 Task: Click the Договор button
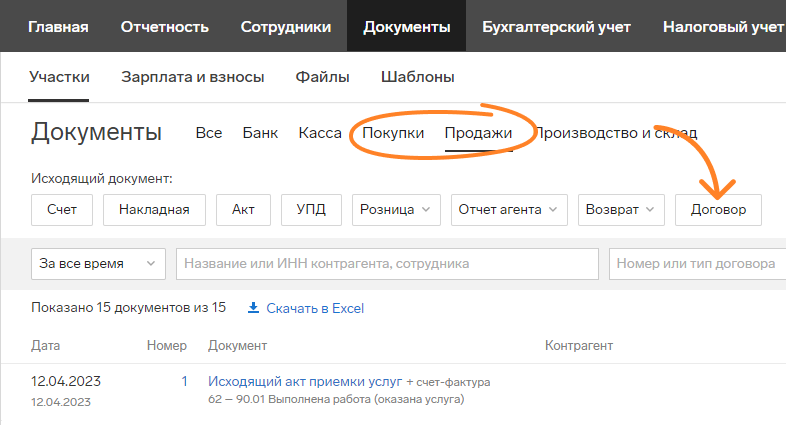[718, 209]
